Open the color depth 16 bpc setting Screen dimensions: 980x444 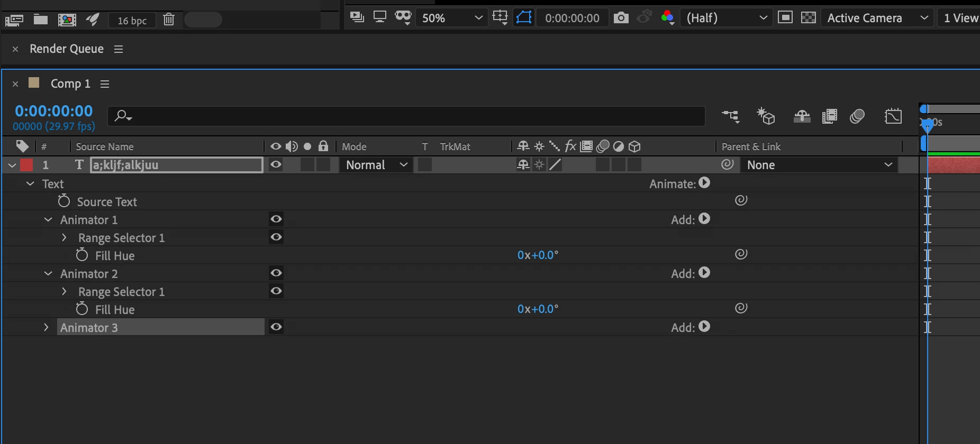132,20
